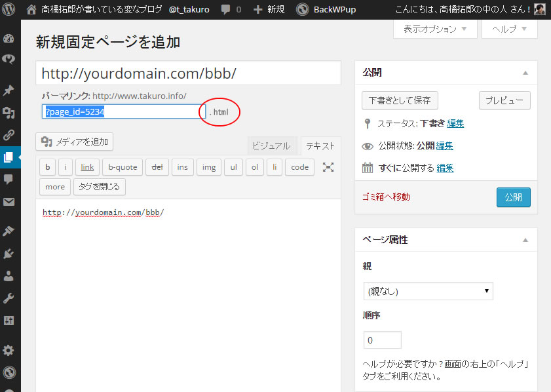Image resolution: width=551 pixels, height=392 pixels.
Task: Switch to the ビジュアル editor tab
Action: (x=271, y=146)
